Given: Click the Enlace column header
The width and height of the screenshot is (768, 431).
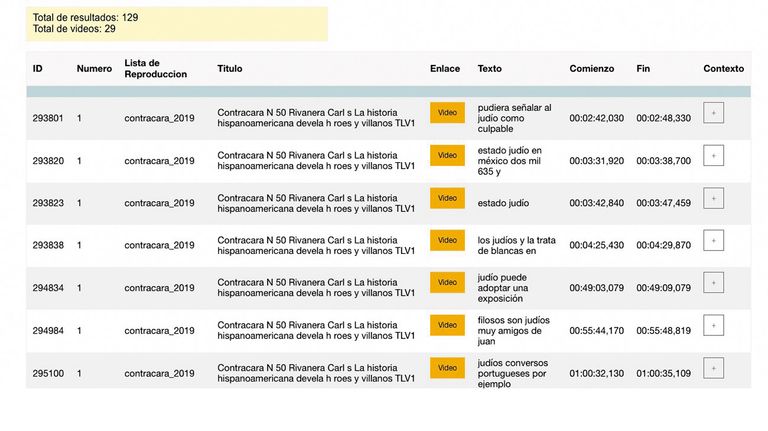Looking at the screenshot, I should click(445, 69).
